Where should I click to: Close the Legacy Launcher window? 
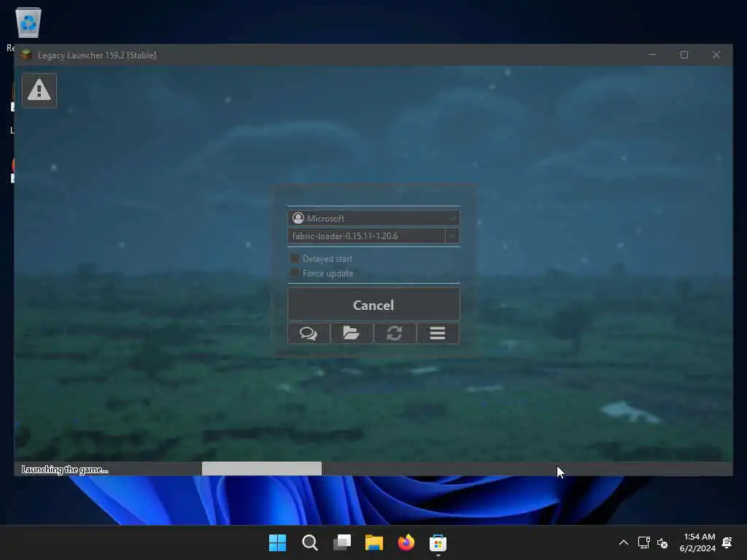click(716, 55)
